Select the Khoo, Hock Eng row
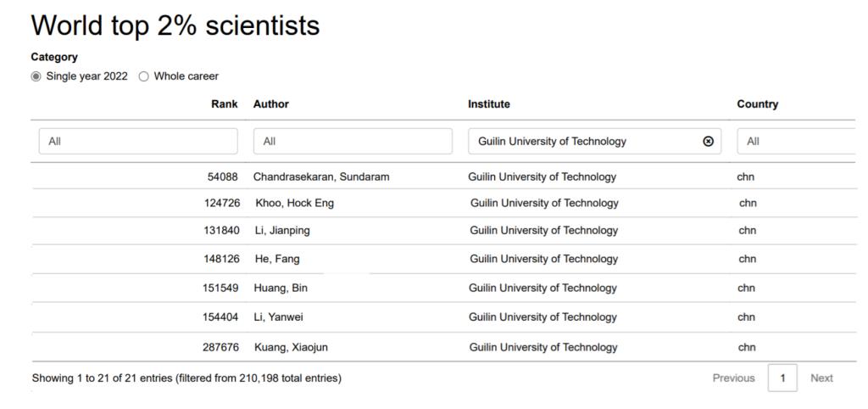 pos(293,203)
